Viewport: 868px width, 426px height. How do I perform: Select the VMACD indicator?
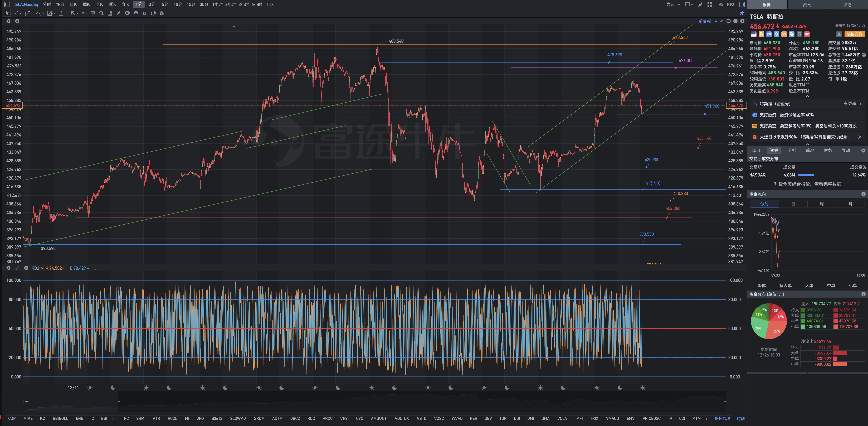click(612, 419)
